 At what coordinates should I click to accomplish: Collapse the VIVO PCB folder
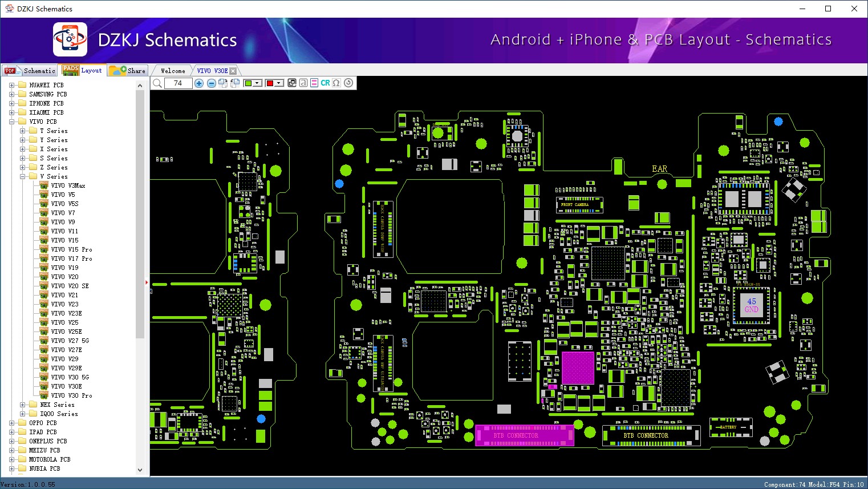click(x=11, y=122)
